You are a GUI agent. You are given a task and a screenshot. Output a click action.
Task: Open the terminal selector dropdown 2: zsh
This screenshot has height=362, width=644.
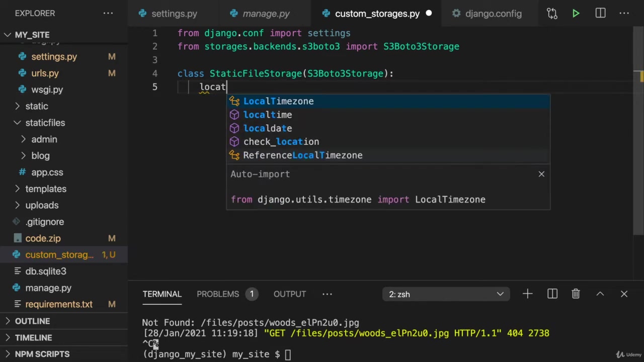tap(446, 294)
